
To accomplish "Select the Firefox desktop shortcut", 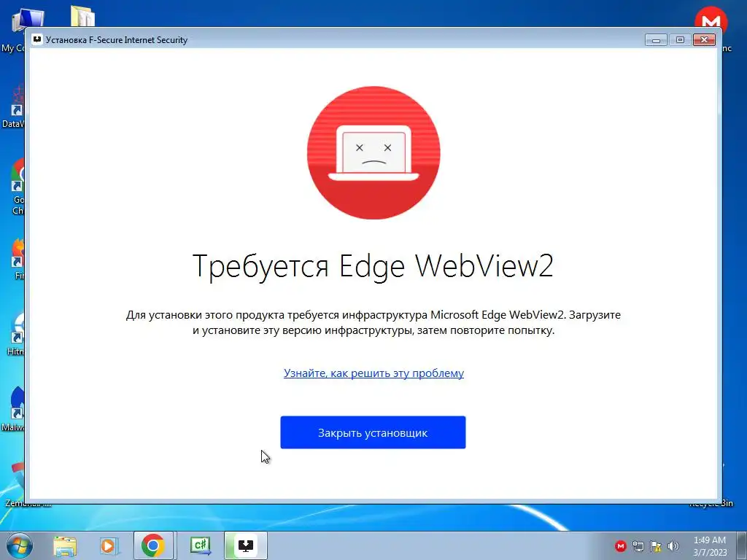I will (17, 260).
